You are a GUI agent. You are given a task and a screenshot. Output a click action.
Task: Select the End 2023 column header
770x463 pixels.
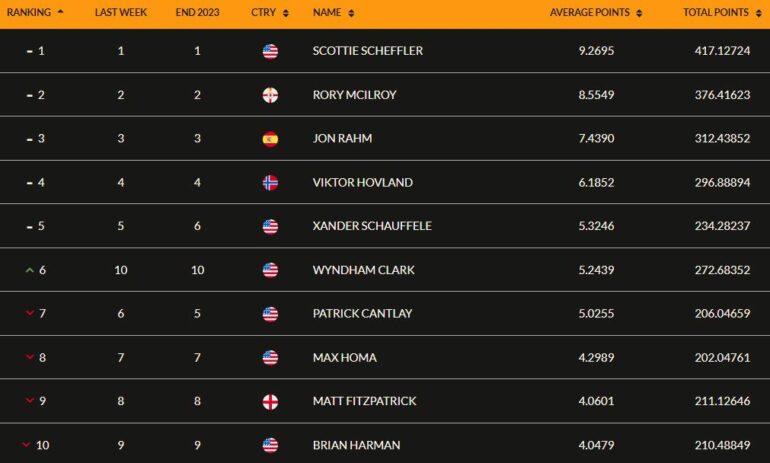(197, 12)
